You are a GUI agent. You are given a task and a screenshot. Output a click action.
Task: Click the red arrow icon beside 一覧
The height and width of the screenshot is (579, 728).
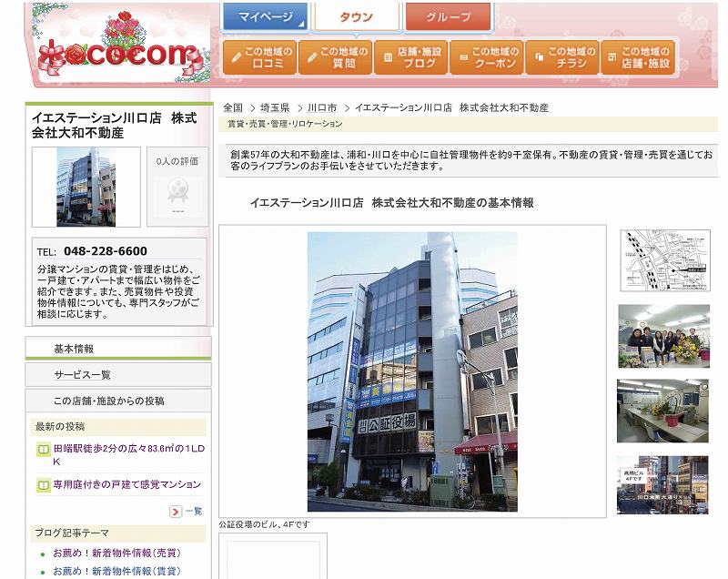(x=176, y=512)
